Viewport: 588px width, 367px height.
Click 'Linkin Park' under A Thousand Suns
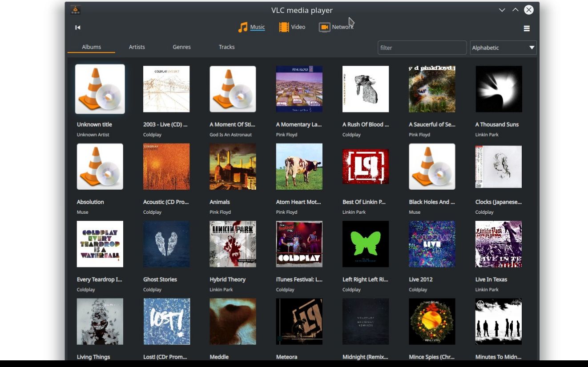[487, 135]
